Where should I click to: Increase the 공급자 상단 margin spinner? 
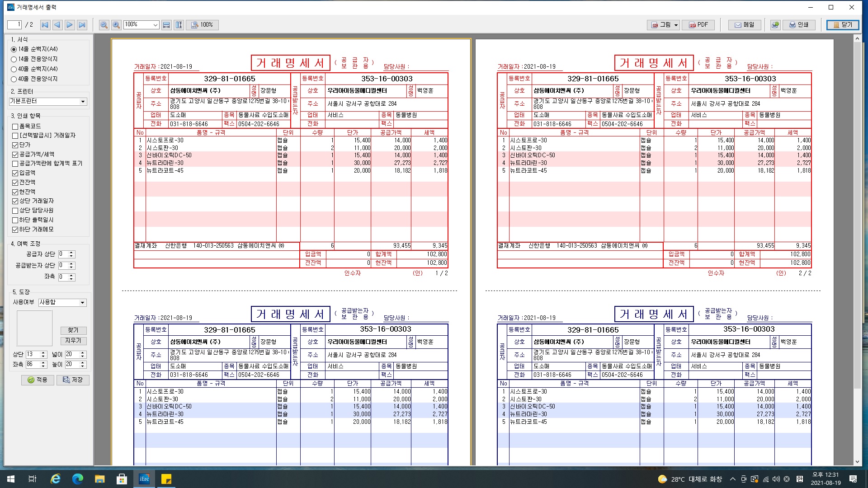click(71, 253)
